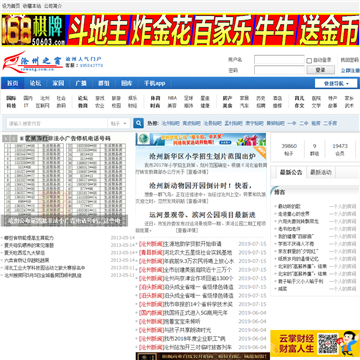Open the 育儿 category link
This screenshot has height=360, width=360.
(299, 98)
